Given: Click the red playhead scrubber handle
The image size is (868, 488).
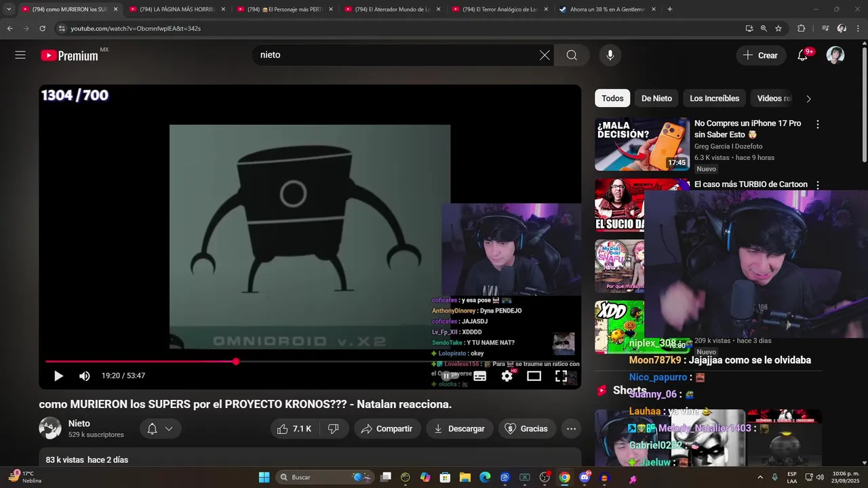Looking at the screenshot, I should (236, 361).
